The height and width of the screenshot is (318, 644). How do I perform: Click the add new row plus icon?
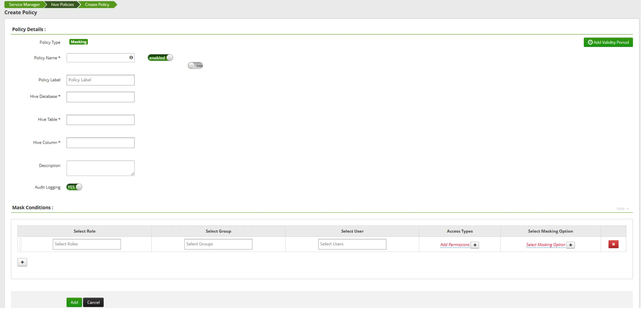[22, 262]
